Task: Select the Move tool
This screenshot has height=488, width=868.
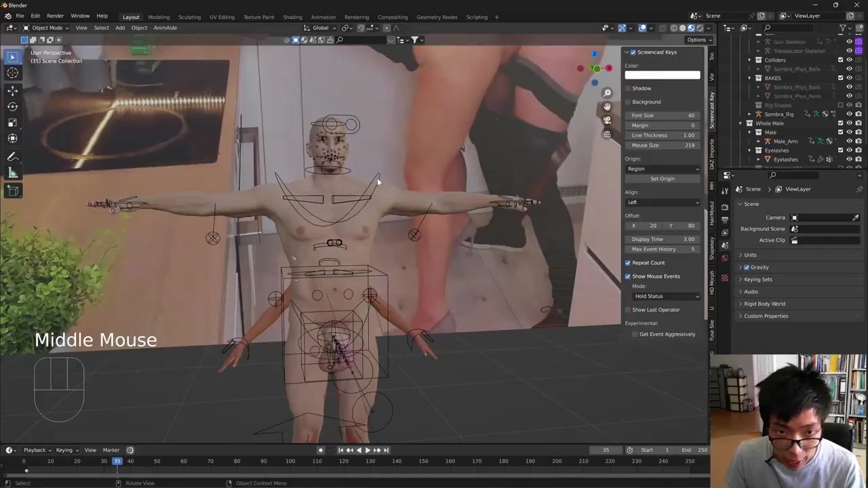Action: [12, 90]
